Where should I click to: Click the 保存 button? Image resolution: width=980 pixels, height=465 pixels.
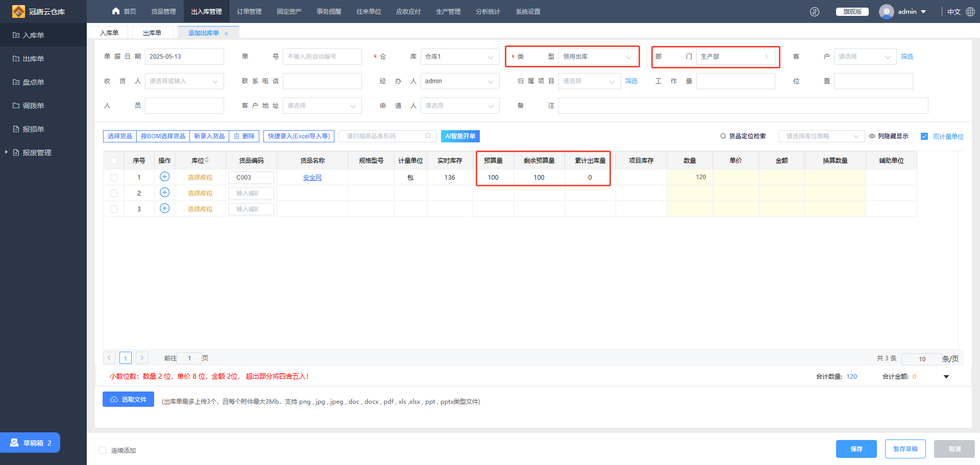point(856,449)
